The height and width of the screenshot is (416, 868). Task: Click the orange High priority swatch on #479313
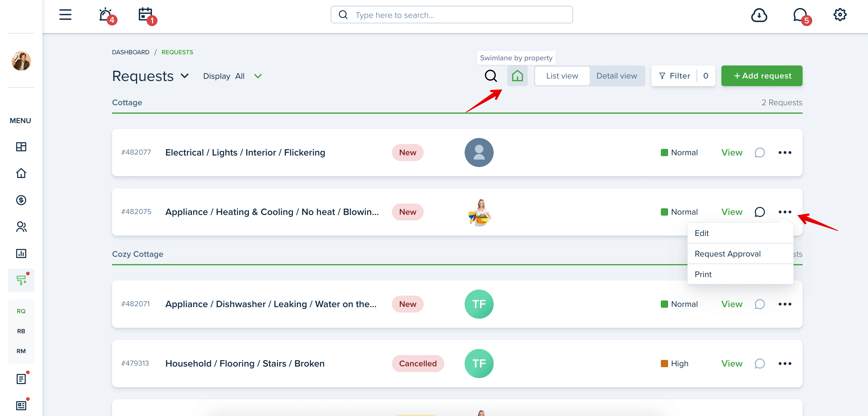[664, 363]
